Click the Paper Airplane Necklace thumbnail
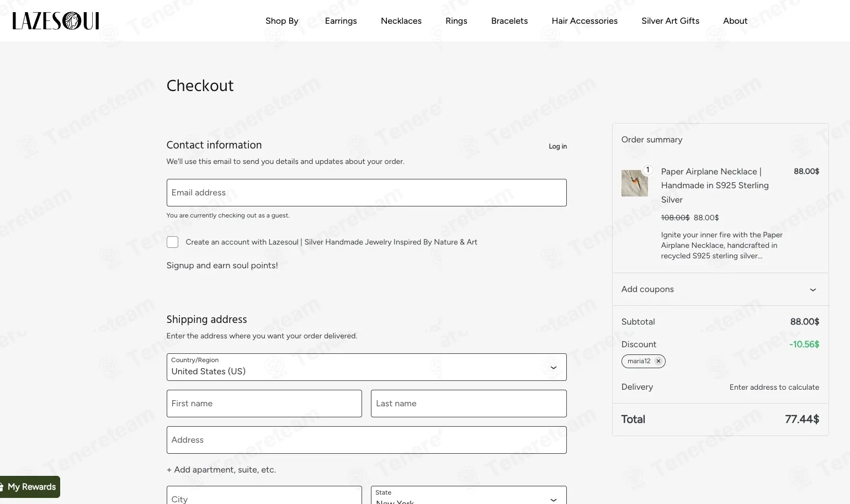This screenshot has width=850, height=504. click(x=634, y=183)
